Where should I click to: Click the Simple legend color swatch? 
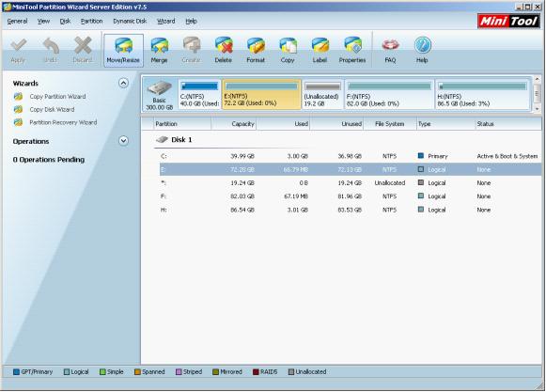click(x=102, y=372)
